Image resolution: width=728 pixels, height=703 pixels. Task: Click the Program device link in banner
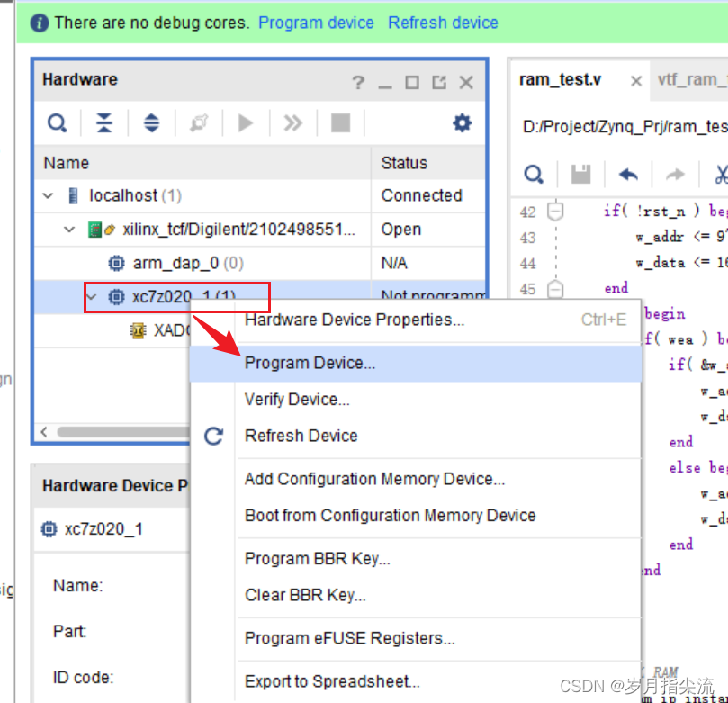pyautogui.click(x=316, y=23)
